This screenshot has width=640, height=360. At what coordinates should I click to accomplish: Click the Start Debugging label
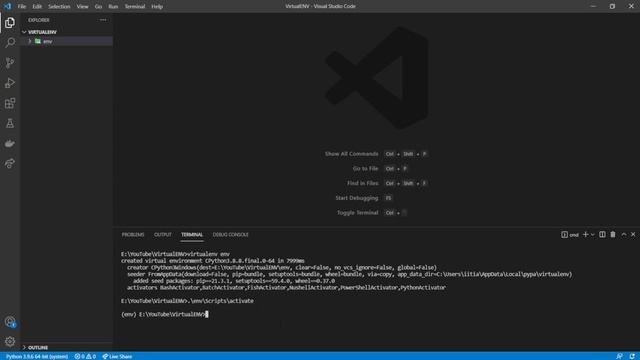coord(357,198)
